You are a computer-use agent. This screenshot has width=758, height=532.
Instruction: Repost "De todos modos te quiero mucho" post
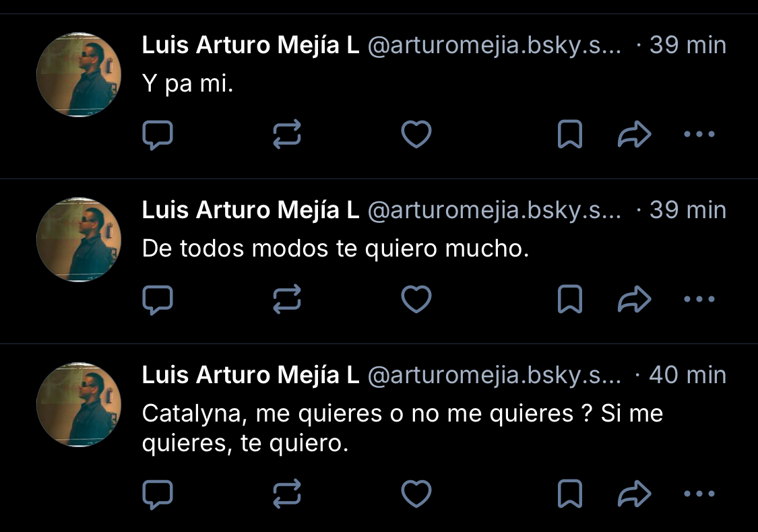tap(287, 300)
